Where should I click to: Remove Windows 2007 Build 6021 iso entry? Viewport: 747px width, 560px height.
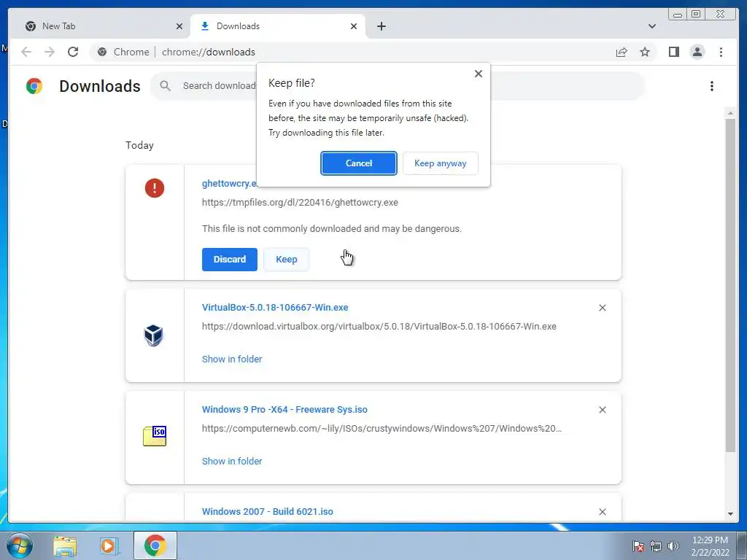[x=602, y=512]
